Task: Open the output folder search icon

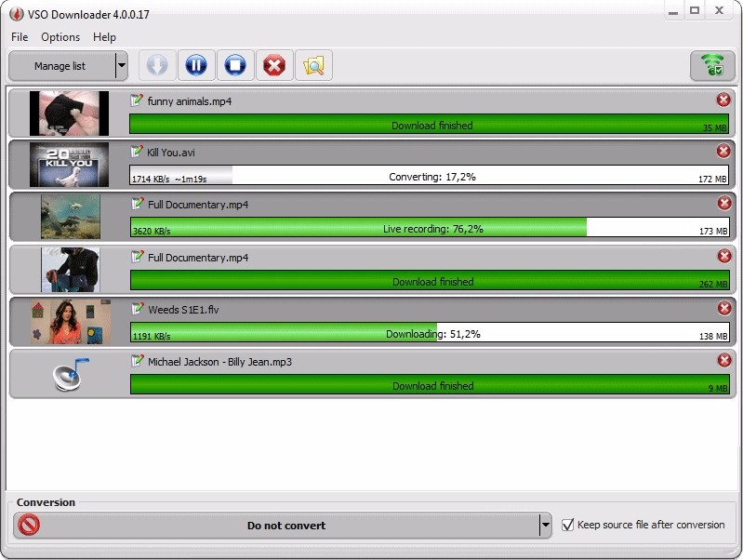Action: click(x=313, y=65)
